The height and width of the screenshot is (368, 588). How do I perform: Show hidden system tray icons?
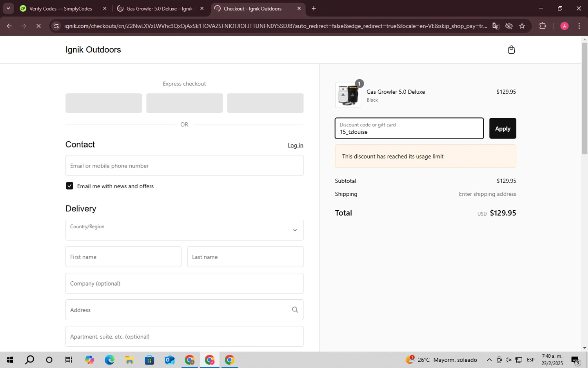489,360
